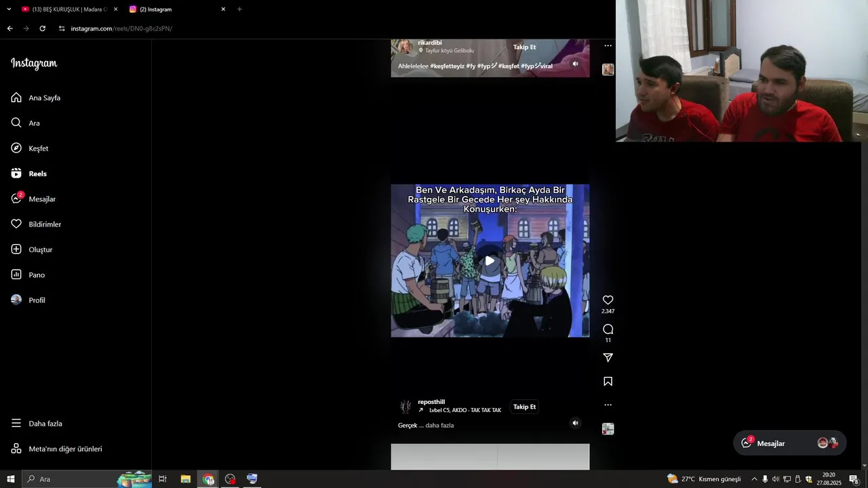The width and height of the screenshot is (868, 488).
Task: Click the instagram.com address bar
Action: pyautogui.click(x=121, y=28)
